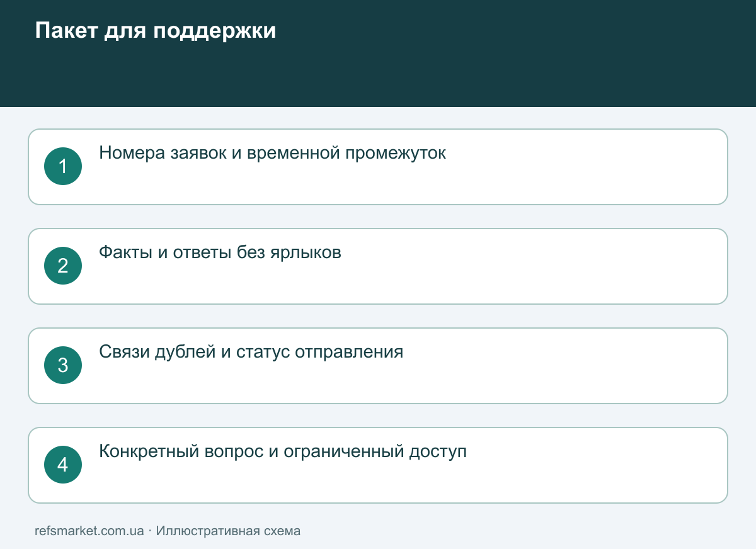
Task: Click the "Иллюстративная схема" caption
Action: pyautogui.click(x=228, y=531)
